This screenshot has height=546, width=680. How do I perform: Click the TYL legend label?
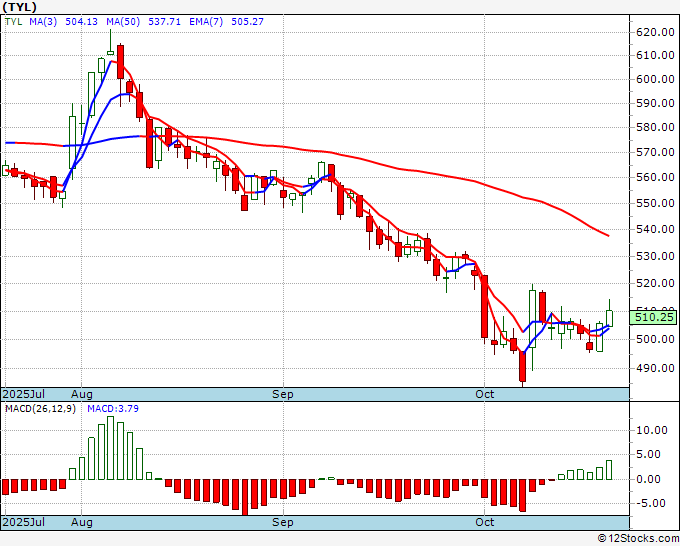[13, 22]
